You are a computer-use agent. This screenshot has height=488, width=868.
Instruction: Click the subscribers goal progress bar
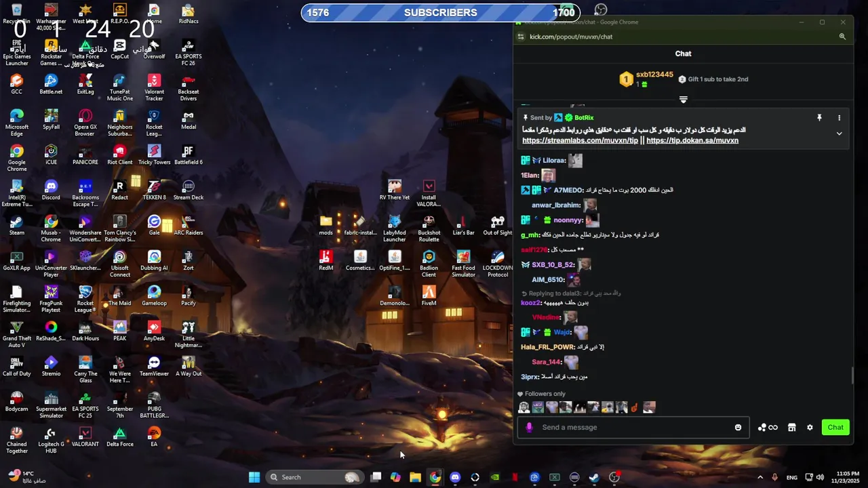click(x=441, y=12)
